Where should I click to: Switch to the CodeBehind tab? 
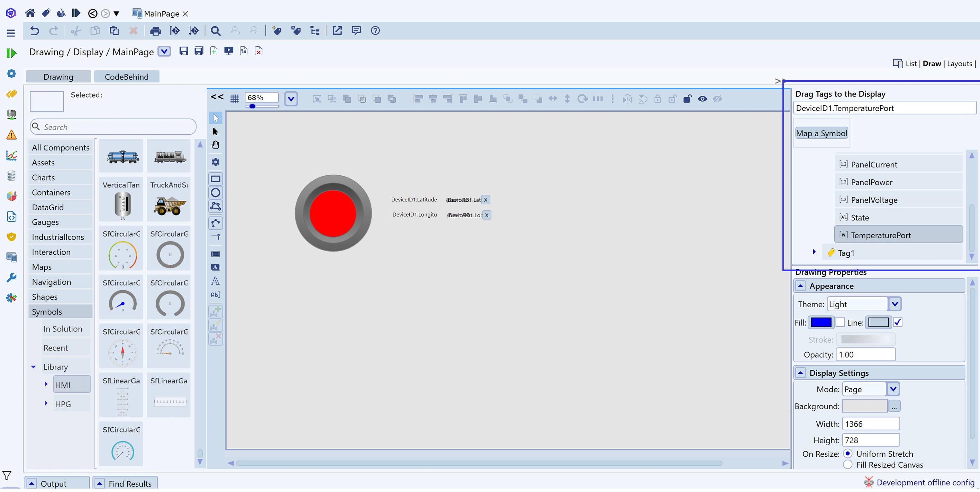tap(126, 77)
